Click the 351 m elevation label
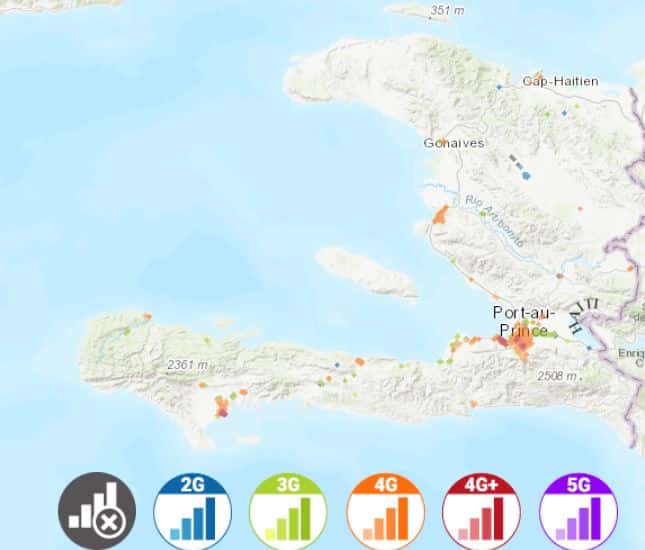 point(447,11)
